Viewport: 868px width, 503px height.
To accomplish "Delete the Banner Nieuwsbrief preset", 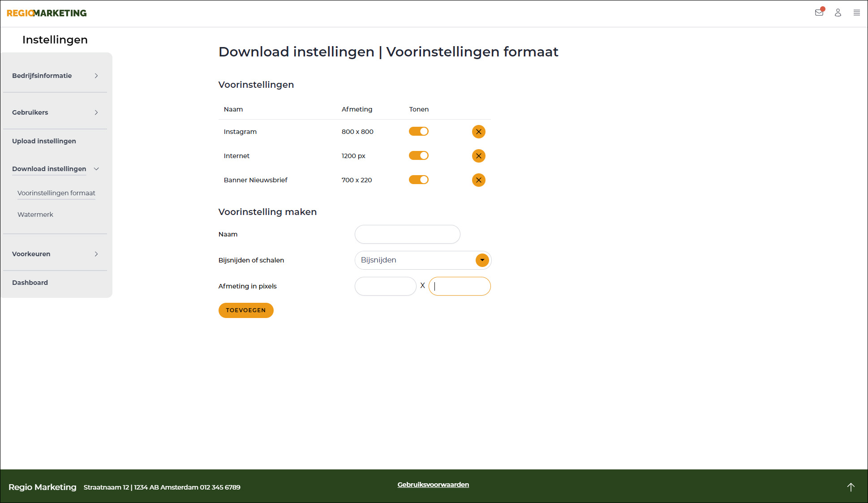I will [478, 180].
